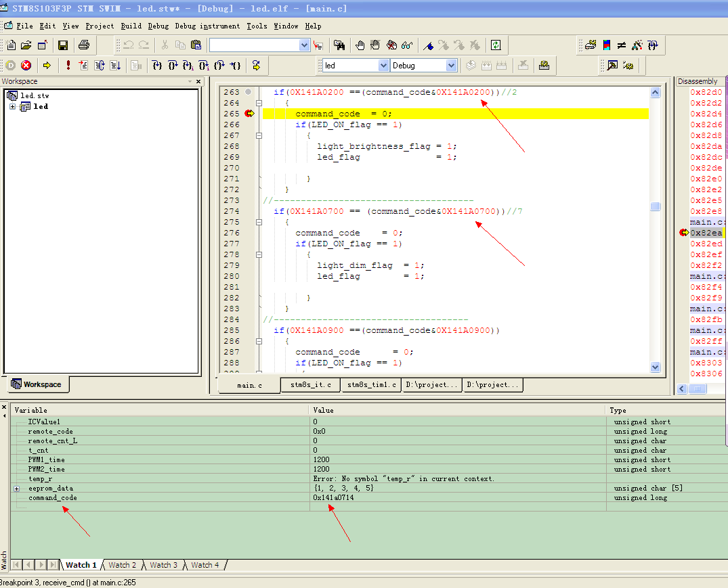Open the Tools menu

click(257, 26)
